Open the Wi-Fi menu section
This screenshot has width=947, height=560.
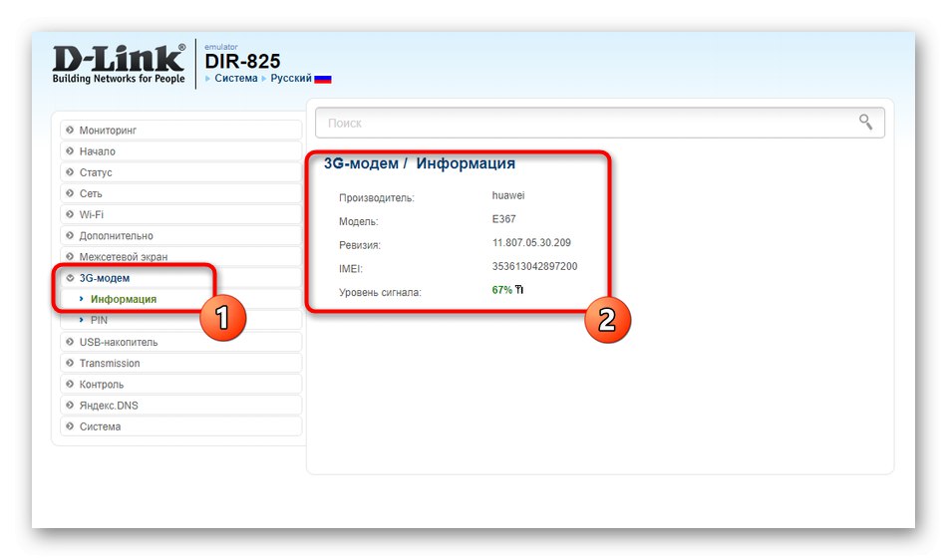tap(180, 214)
